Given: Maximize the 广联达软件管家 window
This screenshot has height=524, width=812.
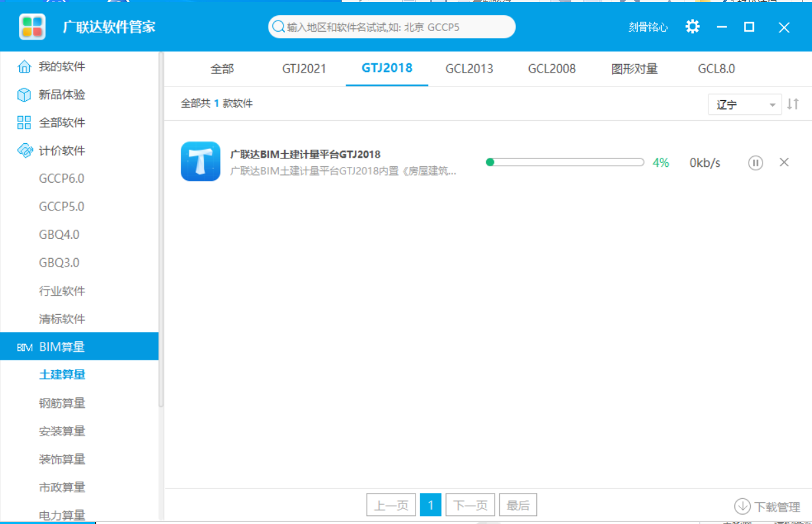Looking at the screenshot, I should [749, 27].
